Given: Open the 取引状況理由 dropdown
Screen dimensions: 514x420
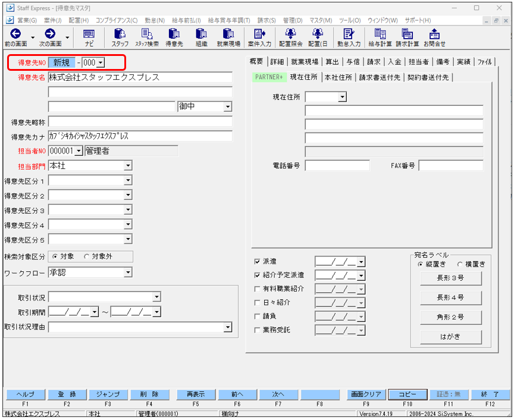Looking at the screenshot, I should point(227,327).
